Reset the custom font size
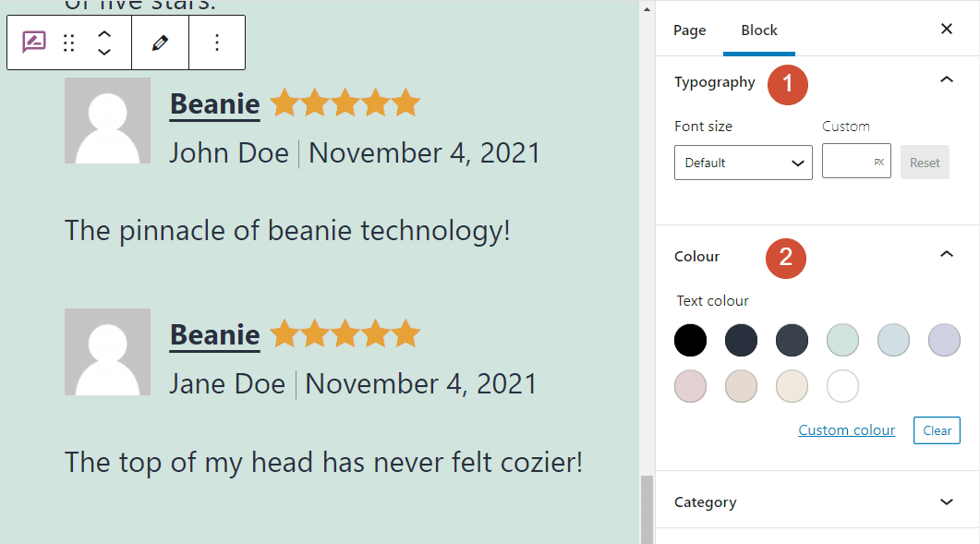The height and width of the screenshot is (544, 980). [925, 162]
